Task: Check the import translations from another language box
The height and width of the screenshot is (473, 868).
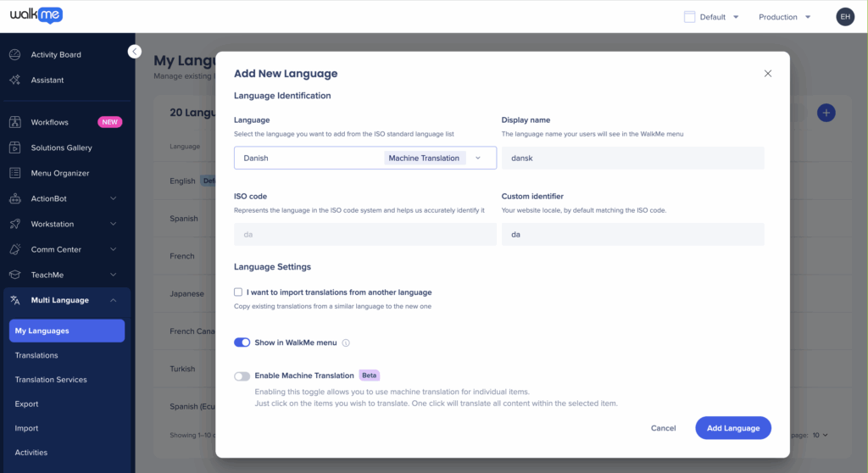Action: point(238,292)
